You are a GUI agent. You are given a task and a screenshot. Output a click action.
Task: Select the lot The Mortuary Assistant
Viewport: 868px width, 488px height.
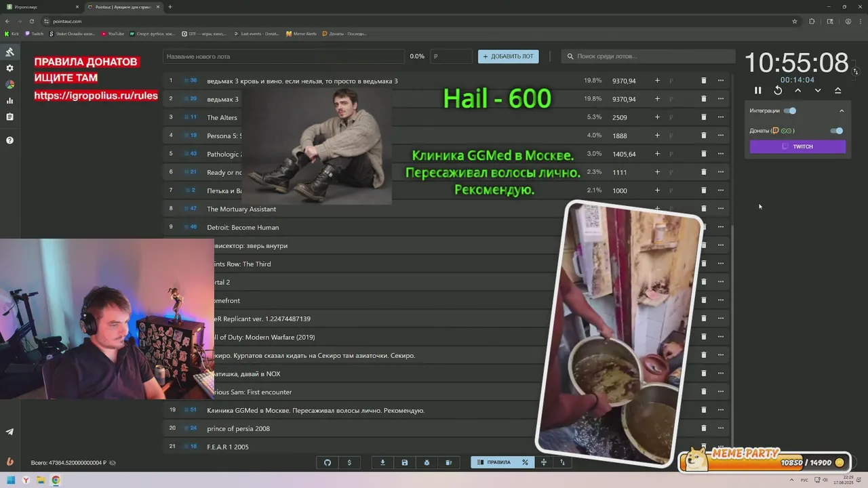pos(241,209)
